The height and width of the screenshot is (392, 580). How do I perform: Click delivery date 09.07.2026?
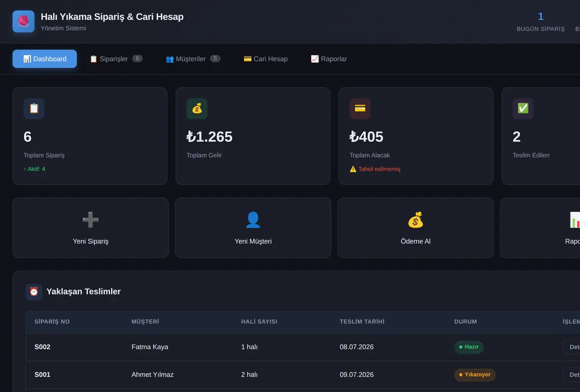[357, 375]
